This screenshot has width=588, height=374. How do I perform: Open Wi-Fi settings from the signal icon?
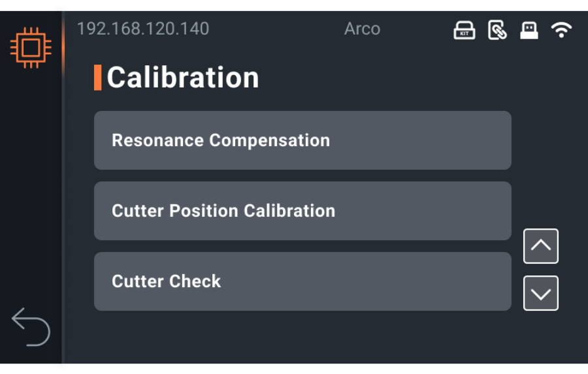(561, 29)
